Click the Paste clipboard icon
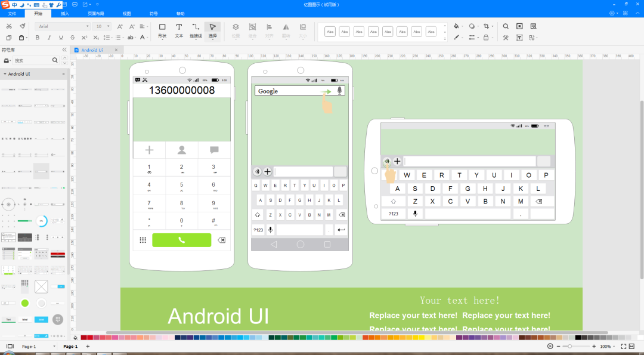Screen dimensions: 644x355 click(22, 38)
